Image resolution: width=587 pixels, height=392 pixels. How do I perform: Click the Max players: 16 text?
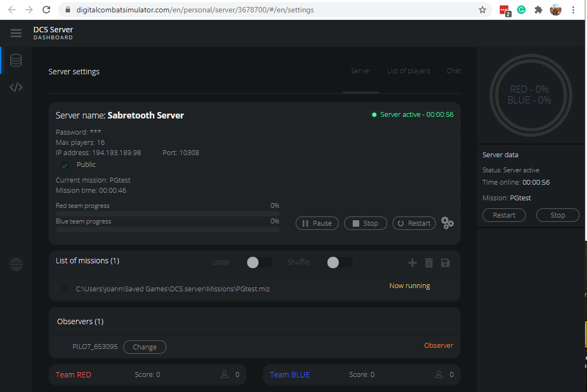[x=80, y=142]
